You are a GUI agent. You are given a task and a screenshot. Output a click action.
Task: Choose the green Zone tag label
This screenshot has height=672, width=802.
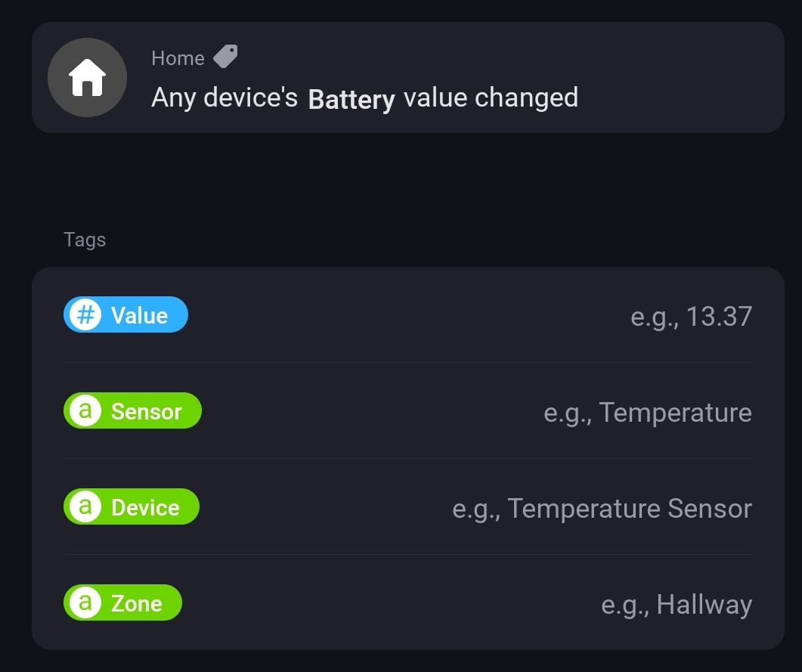(137, 603)
